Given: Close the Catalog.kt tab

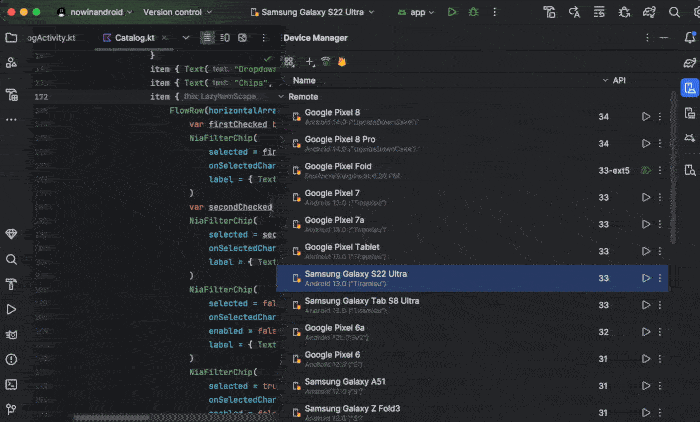Looking at the screenshot, I should coord(165,38).
